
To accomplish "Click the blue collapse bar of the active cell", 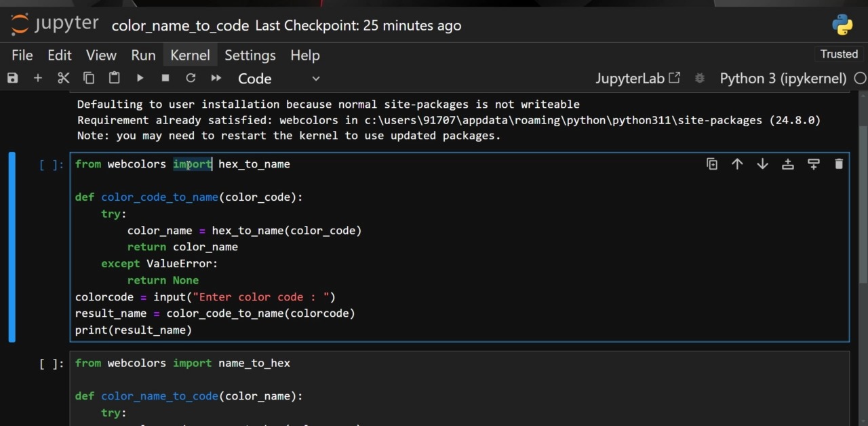I will point(12,247).
